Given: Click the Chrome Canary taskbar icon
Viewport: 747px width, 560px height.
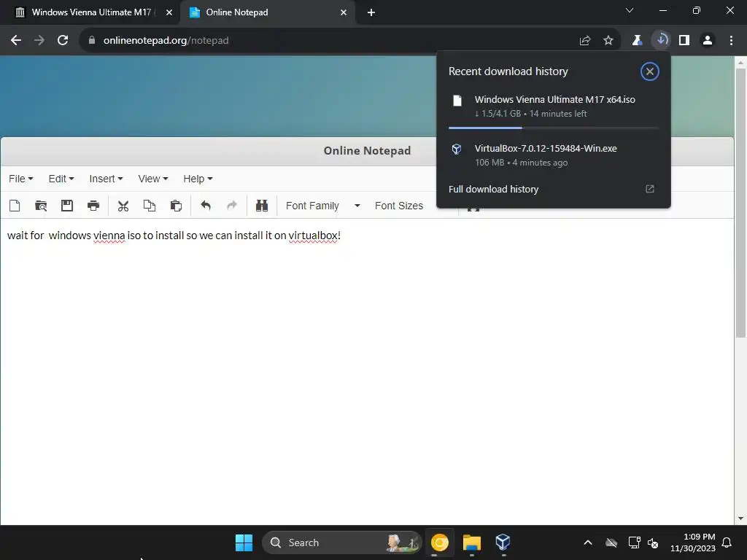Looking at the screenshot, I should (x=440, y=542).
